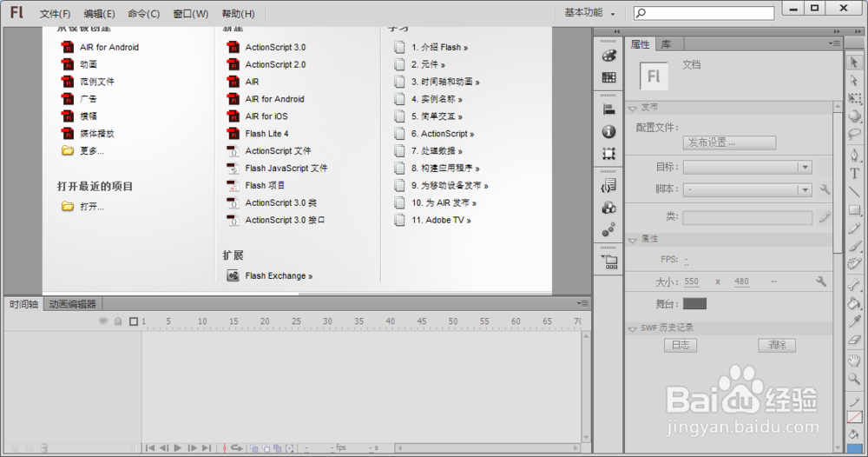The height and width of the screenshot is (457, 868).
Task: Select the Hand tool
Action: [854, 361]
